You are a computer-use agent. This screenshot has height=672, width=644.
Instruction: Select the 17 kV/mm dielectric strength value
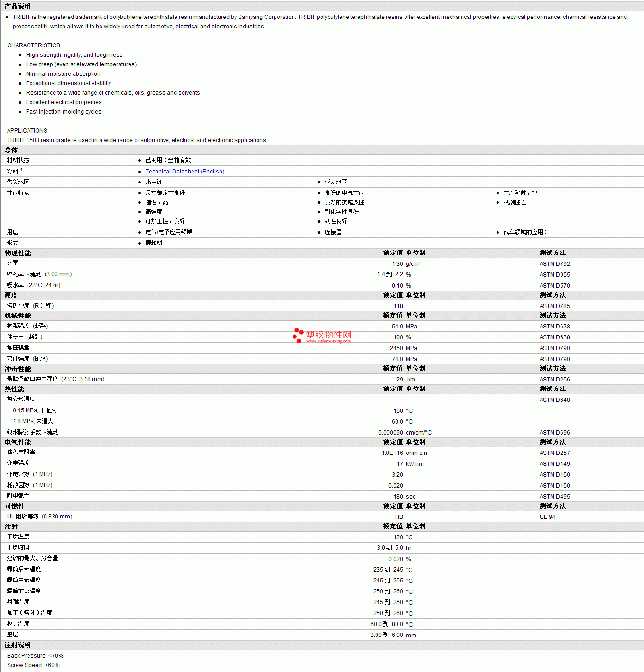[x=400, y=464]
